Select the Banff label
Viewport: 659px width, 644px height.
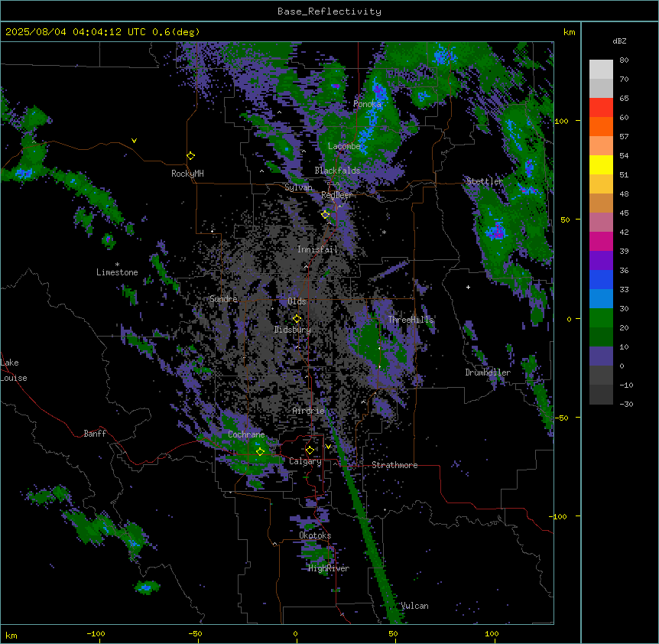click(95, 434)
